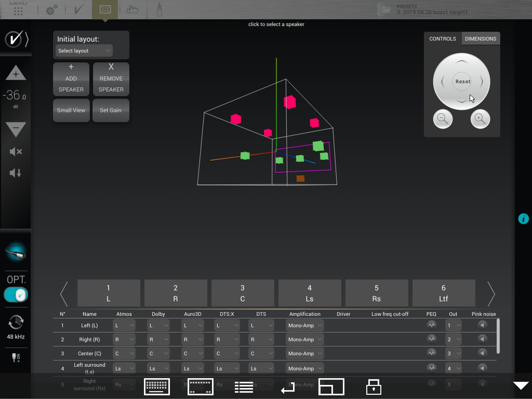This screenshot has height=399, width=532.
Task: Click the mute speaker icon
Action: (x=16, y=152)
